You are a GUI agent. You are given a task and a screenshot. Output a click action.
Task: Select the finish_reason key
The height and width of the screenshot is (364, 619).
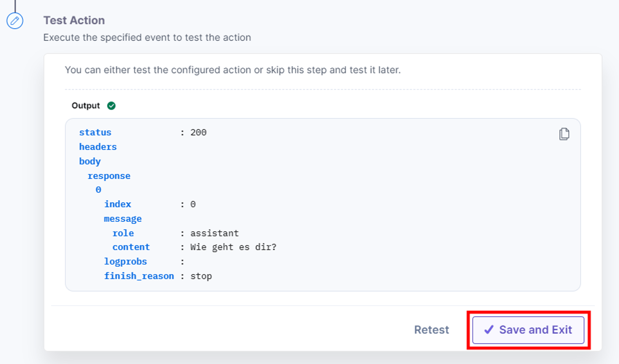tap(139, 276)
